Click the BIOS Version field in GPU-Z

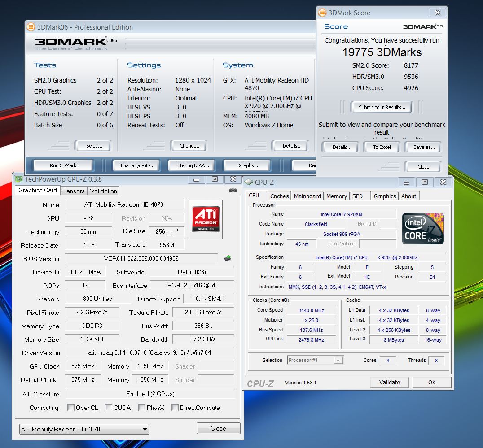(x=141, y=258)
